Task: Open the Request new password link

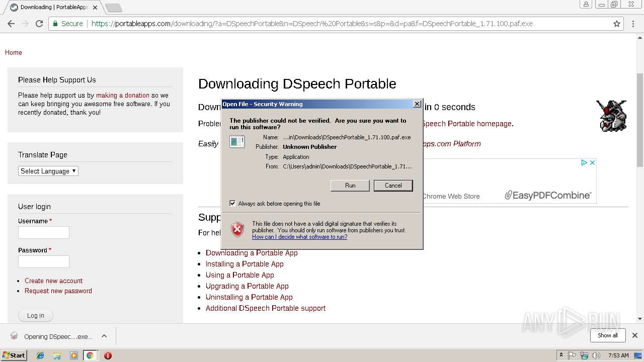Action: click(x=58, y=291)
